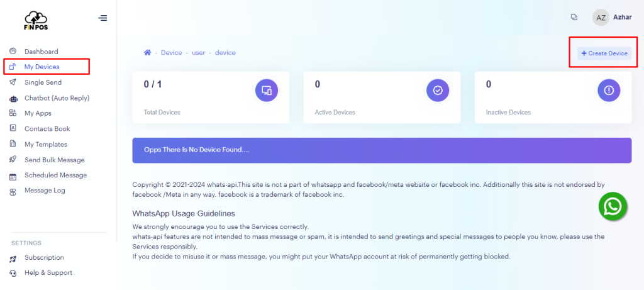
Task: Click the Inactive Devices label
Action: [x=508, y=112]
